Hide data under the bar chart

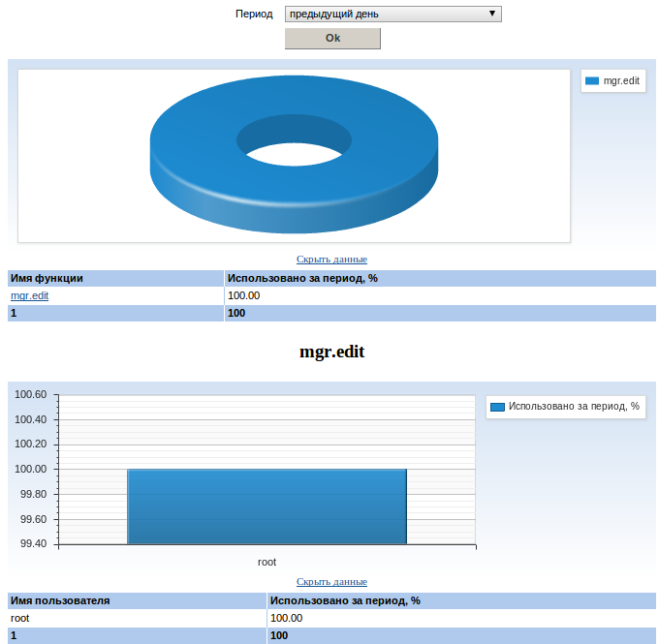[331, 581]
